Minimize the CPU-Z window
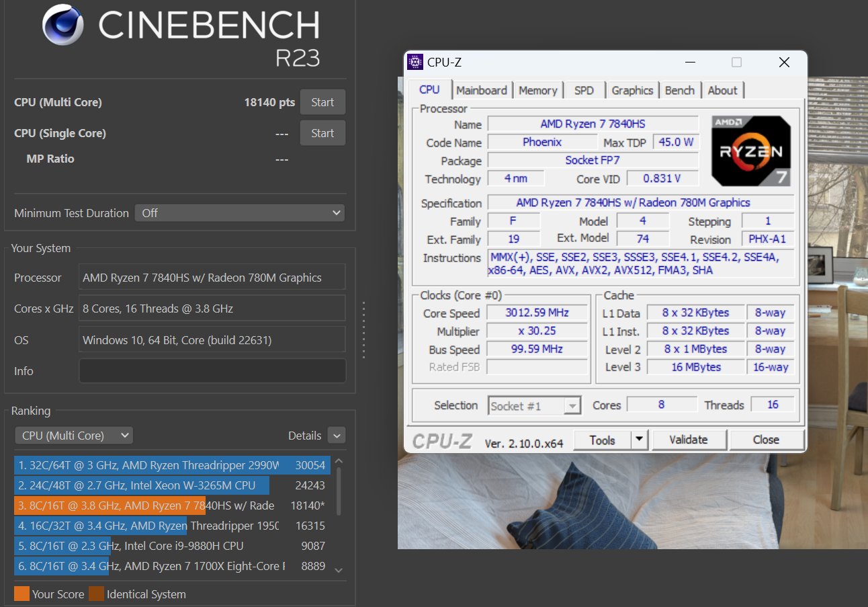868x607 pixels. pos(690,63)
